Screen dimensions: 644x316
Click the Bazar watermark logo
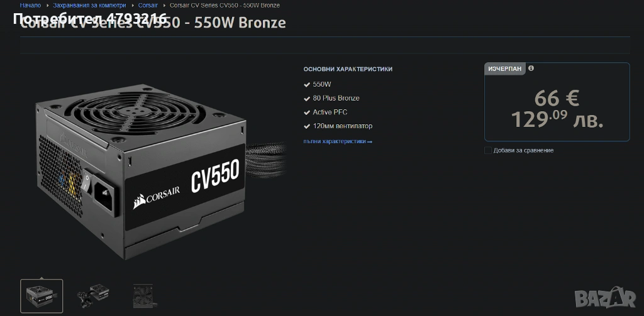click(x=606, y=297)
